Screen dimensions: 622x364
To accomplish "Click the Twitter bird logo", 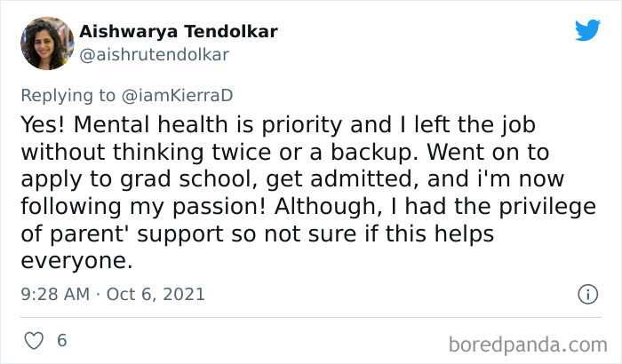I will click(587, 30).
